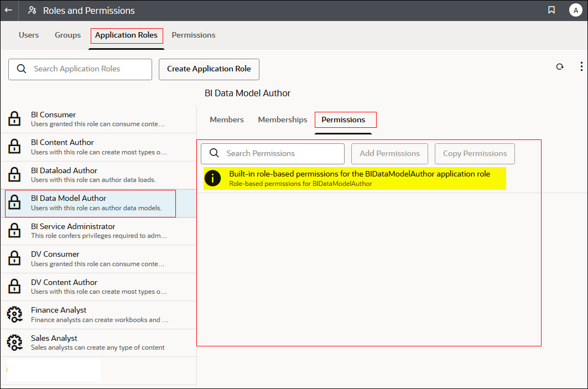Image resolution: width=588 pixels, height=389 pixels.
Task: Switch to the Memberships tab
Action: click(282, 120)
